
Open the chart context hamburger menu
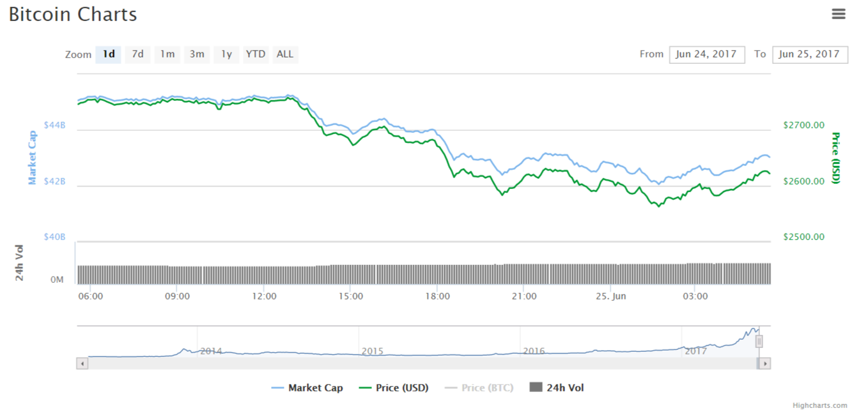tap(839, 14)
